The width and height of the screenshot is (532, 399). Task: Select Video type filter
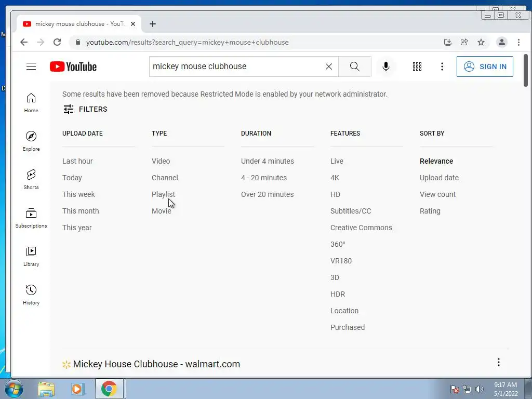(161, 161)
